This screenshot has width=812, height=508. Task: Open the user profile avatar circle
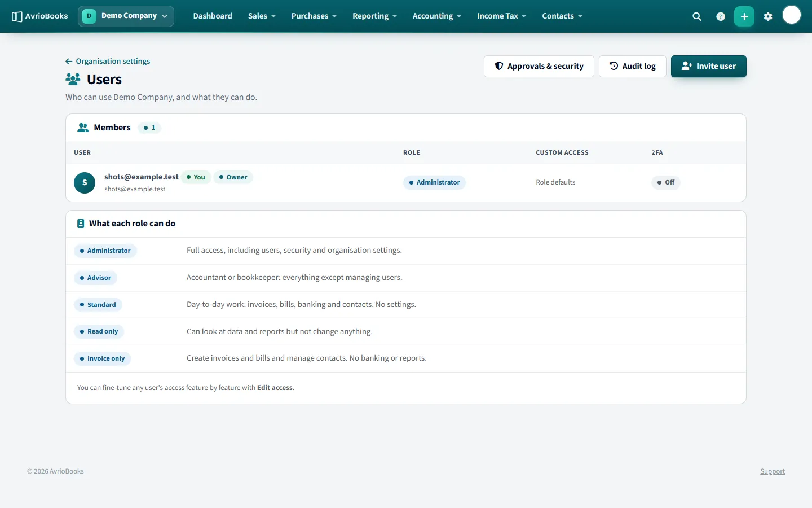tap(792, 15)
